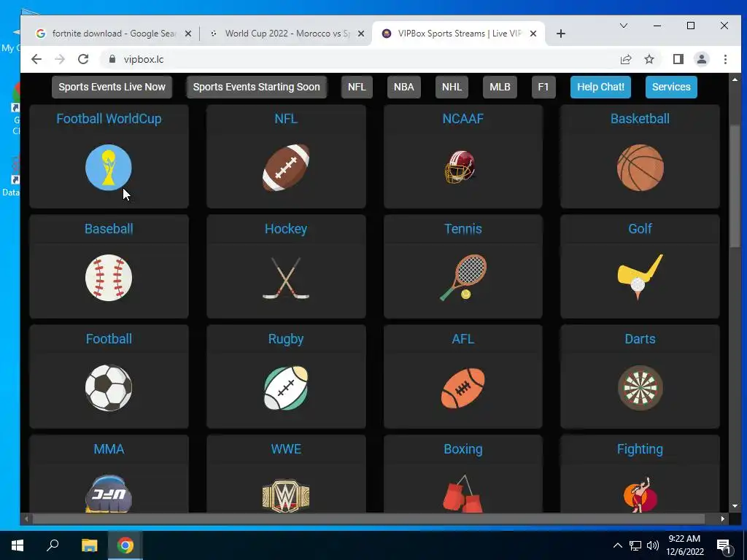
Task: Click the vertical scrollbar down arrow
Action: [x=735, y=506]
